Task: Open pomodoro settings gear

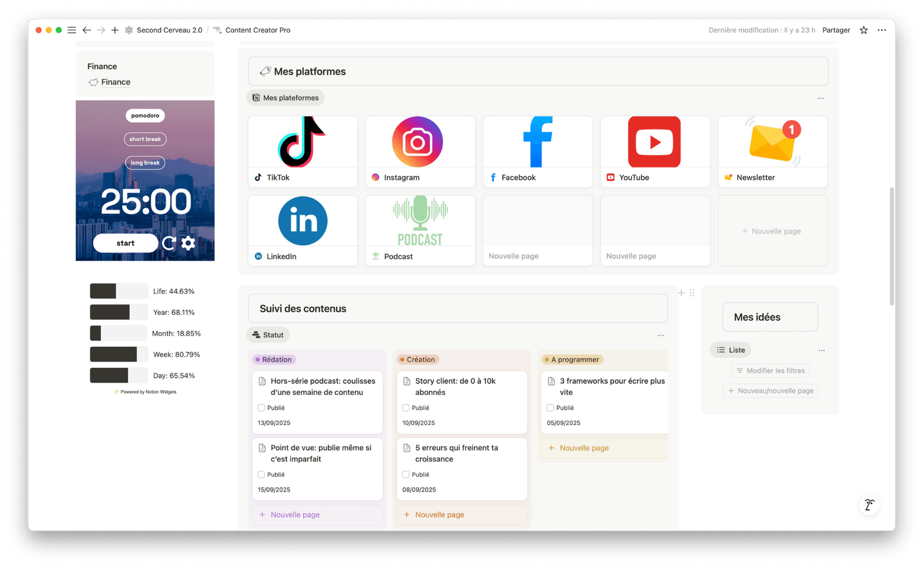Action: point(188,243)
